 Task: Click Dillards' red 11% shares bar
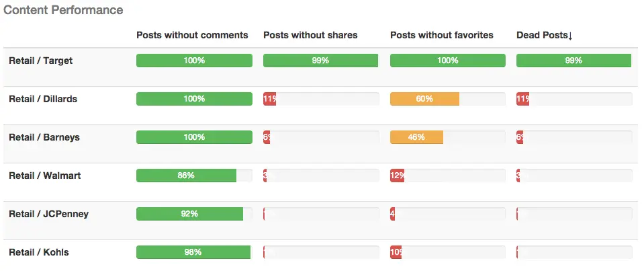(270, 99)
